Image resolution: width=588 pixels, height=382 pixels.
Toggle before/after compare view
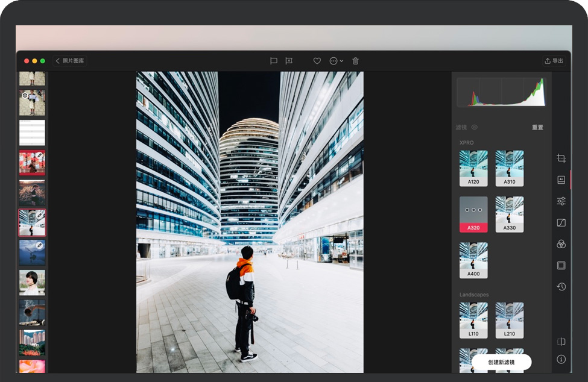tap(561, 342)
